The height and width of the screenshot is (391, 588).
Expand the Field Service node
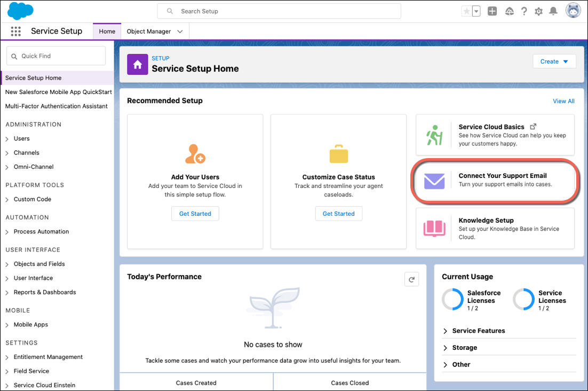(7, 371)
